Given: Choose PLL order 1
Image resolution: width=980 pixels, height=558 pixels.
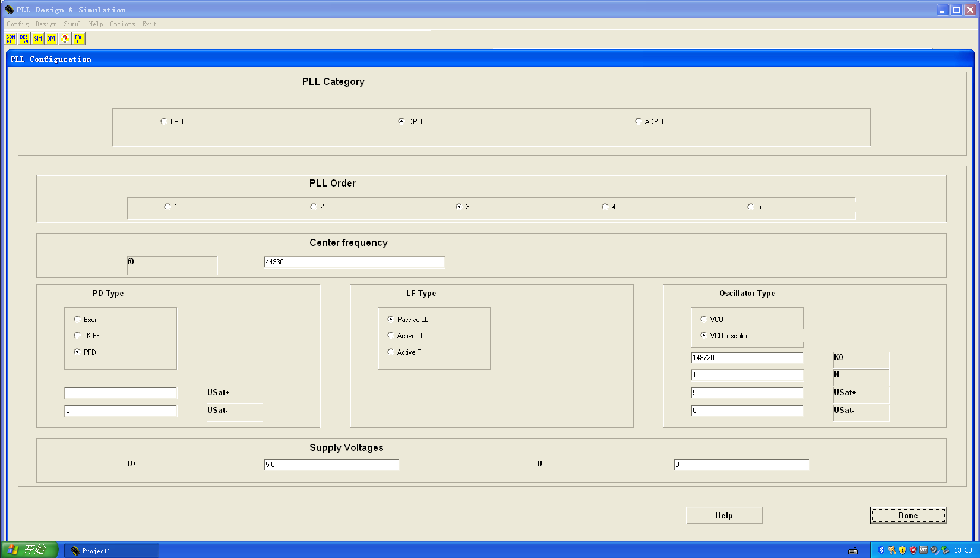Looking at the screenshot, I should click(x=167, y=207).
